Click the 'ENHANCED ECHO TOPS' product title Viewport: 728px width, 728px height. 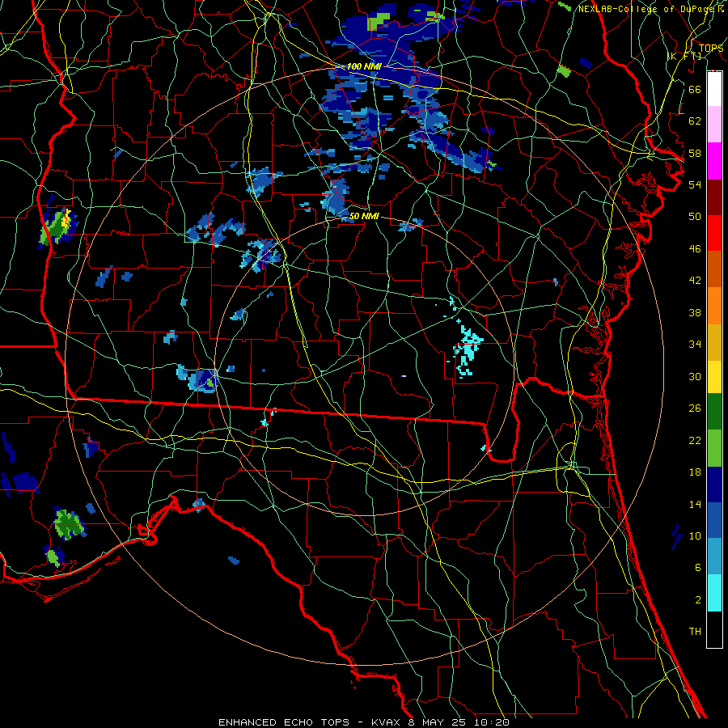(x=284, y=722)
